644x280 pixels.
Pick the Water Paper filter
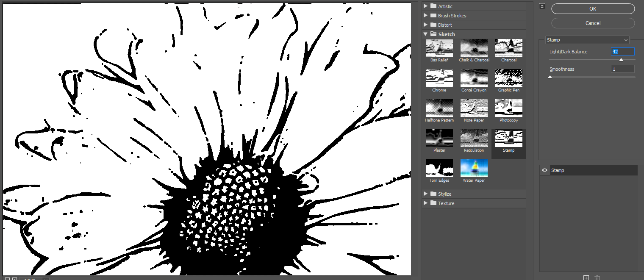point(474,168)
